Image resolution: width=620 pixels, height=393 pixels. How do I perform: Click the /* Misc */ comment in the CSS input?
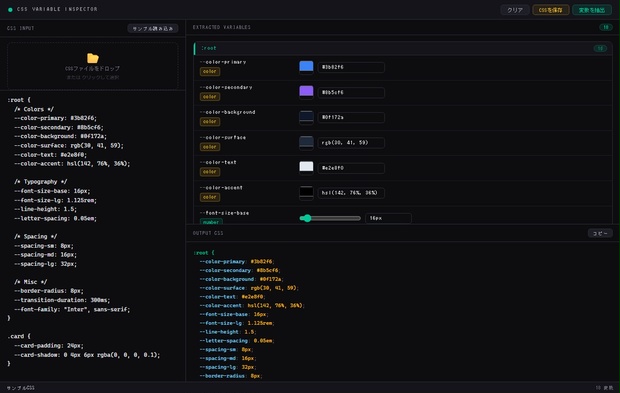pyautogui.click(x=31, y=282)
